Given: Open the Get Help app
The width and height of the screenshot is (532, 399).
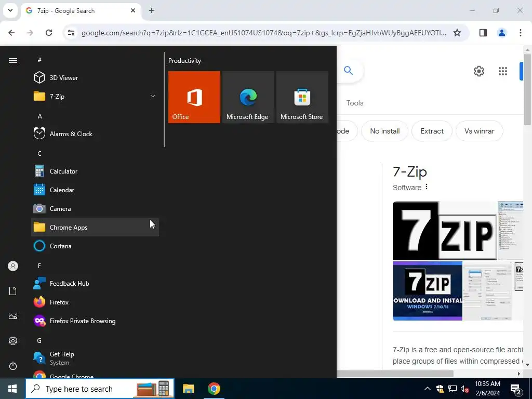Looking at the screenshot, I should 95,358.
